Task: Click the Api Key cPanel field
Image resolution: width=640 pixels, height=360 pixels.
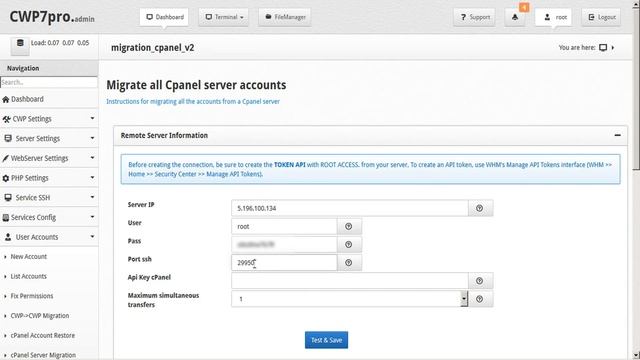Action: (350, 281)
